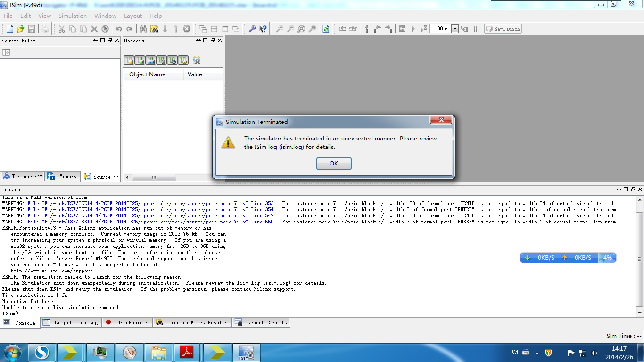Open the pcie_pcie_7x.v Line 354 link
644x362 pixels.
[x=151, y=210]
